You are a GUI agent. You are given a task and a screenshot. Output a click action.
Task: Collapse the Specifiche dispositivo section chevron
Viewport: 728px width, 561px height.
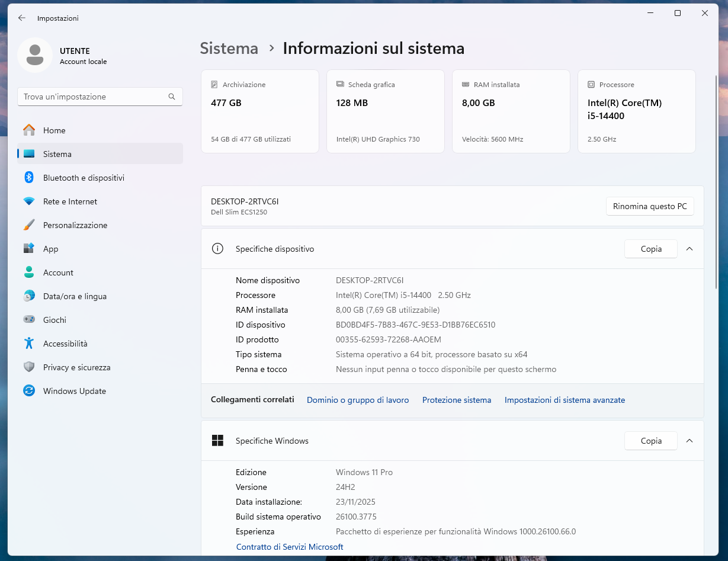pyautogui.click(x=689, y=249)
